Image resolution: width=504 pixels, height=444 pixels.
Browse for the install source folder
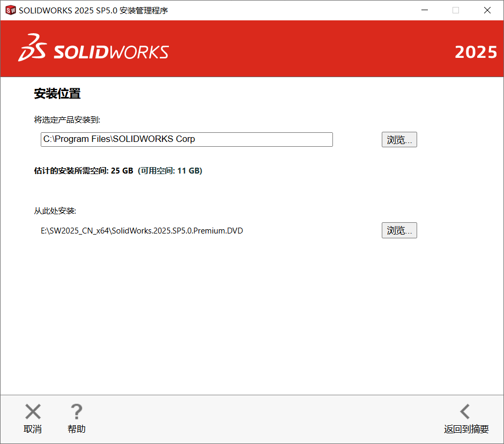tap(399, 230)
